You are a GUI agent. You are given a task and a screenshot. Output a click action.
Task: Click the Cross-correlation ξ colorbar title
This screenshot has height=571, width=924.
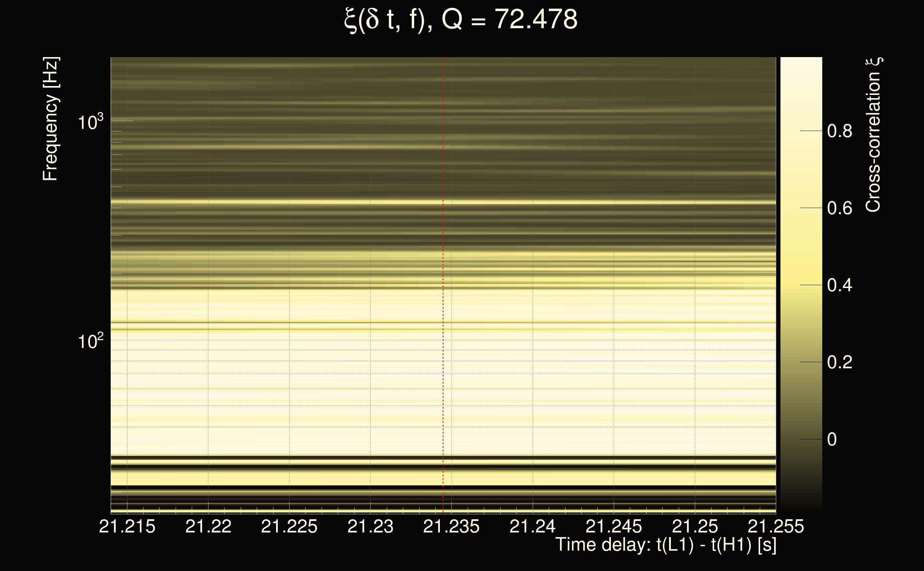(873, 135)
